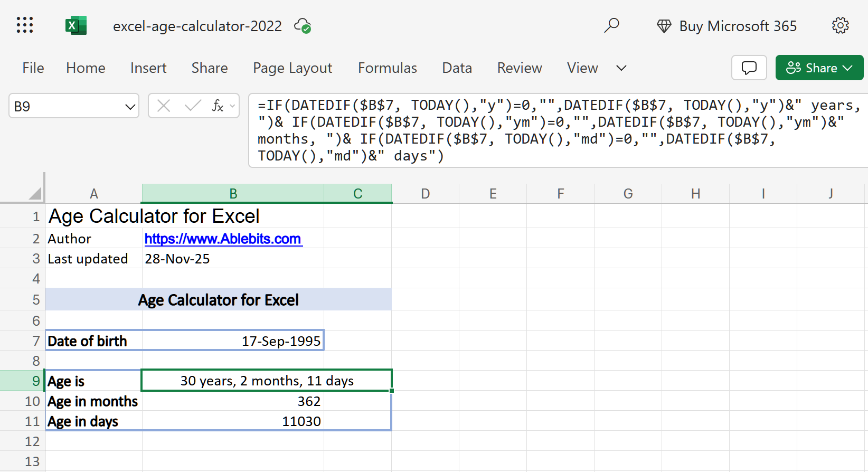Cancel the formula entry with the X
Screen dimensions: 868x472
pyautogui.click(x=164, y=106)
